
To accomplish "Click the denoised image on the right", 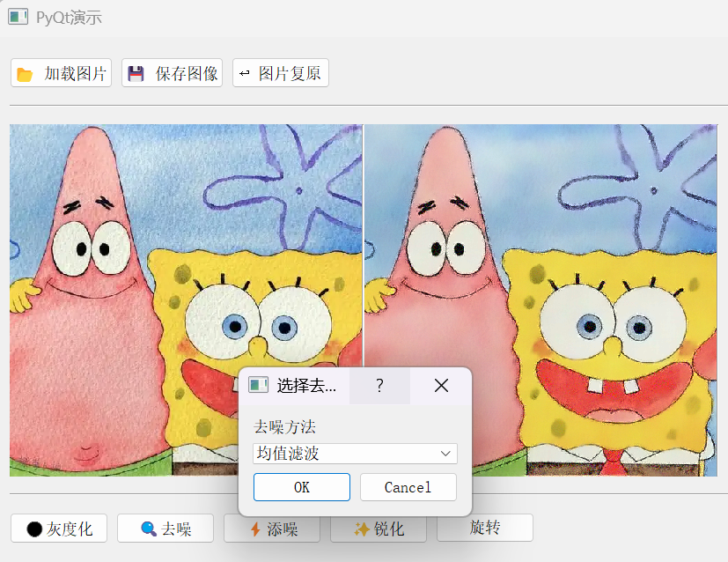I will 540,300.
